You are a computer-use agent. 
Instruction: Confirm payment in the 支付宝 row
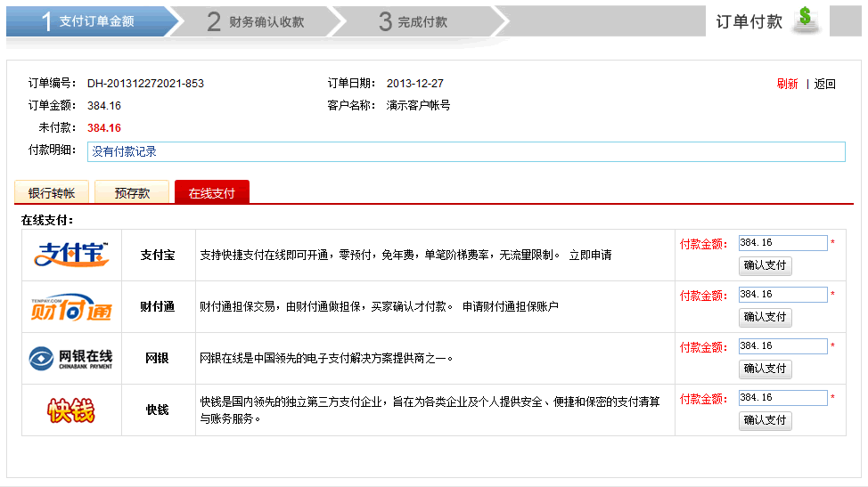pos(765,265)
